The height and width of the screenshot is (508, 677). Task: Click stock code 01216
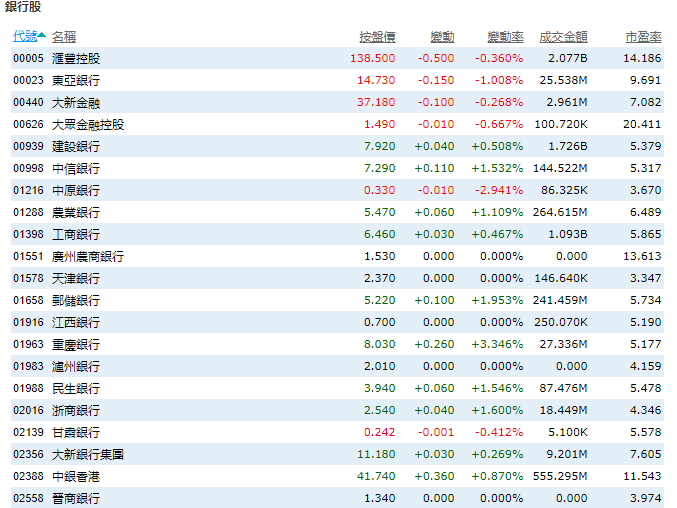(26, 190)
